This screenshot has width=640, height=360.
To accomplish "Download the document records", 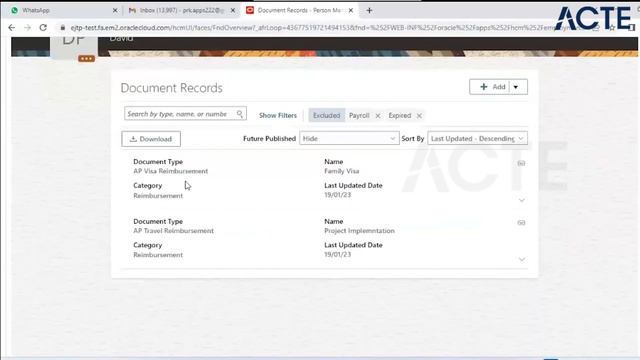I will coord(151,139).
